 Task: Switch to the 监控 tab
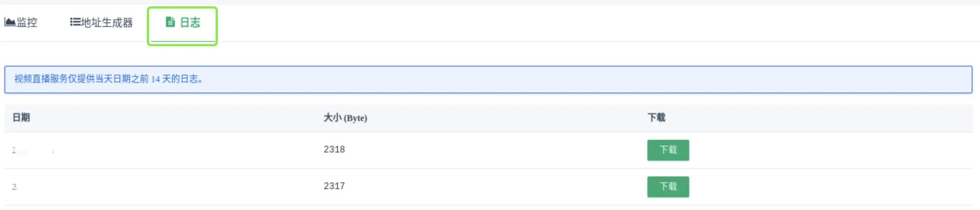(x=21, y=22)
